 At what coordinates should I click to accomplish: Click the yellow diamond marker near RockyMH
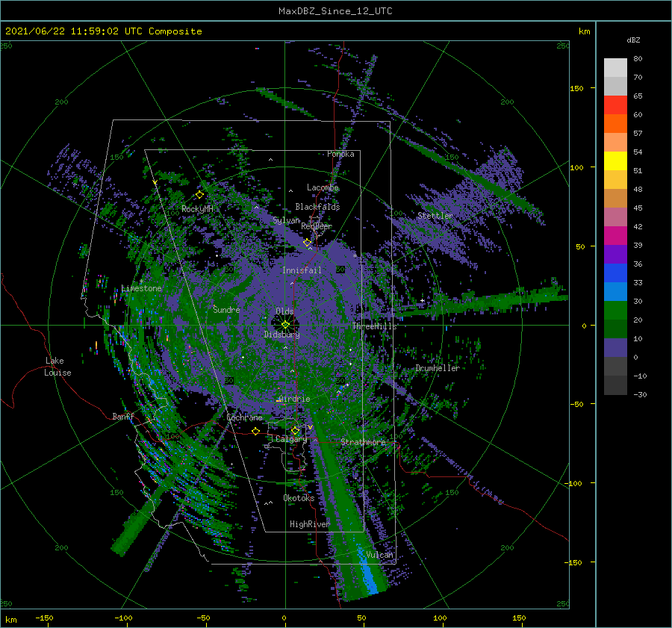[199, 195]
